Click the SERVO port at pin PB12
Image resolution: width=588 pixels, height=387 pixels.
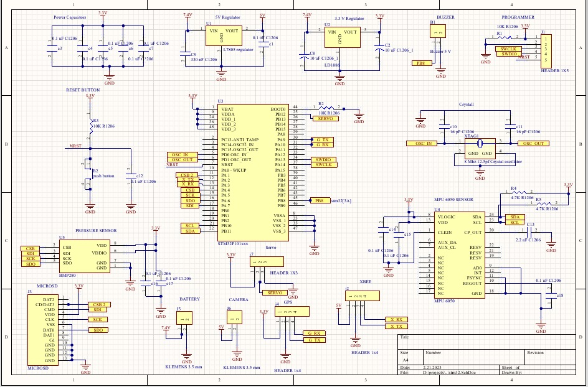326,118
